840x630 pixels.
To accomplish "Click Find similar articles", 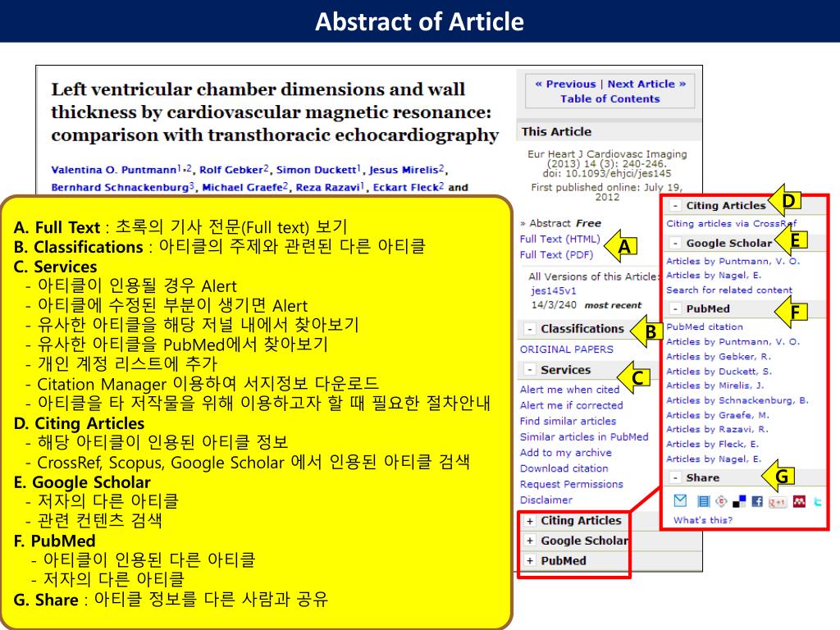I will [568, 421].
